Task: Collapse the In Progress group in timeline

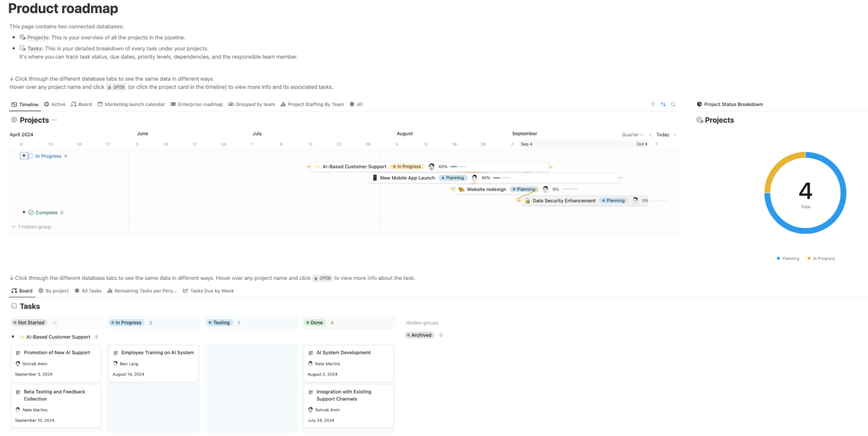Action: click(24, 156)
